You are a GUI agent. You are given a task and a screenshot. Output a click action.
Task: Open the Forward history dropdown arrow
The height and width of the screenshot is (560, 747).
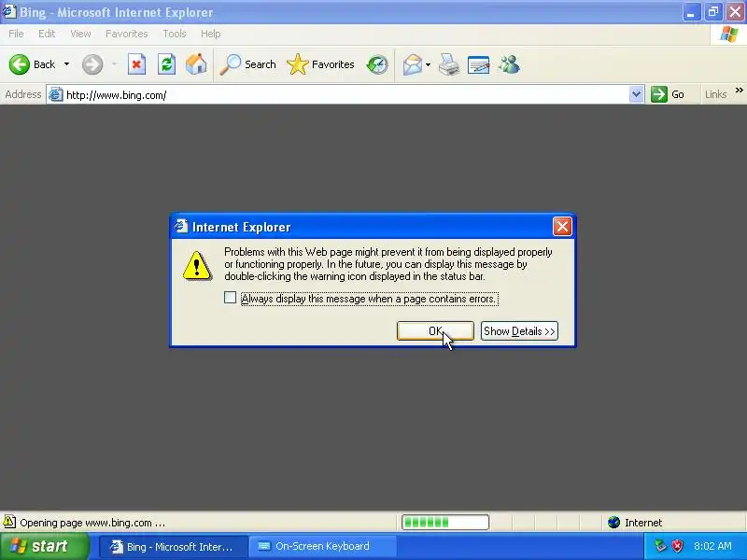coord(114,64)
